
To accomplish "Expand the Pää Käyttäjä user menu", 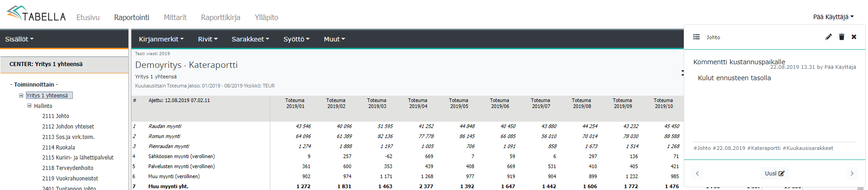I will [833, 17].
